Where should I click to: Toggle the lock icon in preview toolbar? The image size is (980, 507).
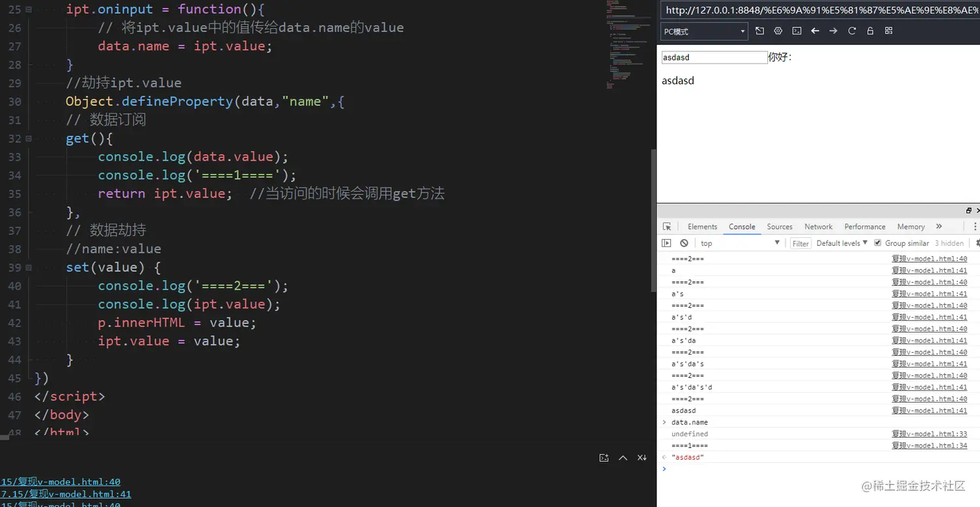[870, 31]
